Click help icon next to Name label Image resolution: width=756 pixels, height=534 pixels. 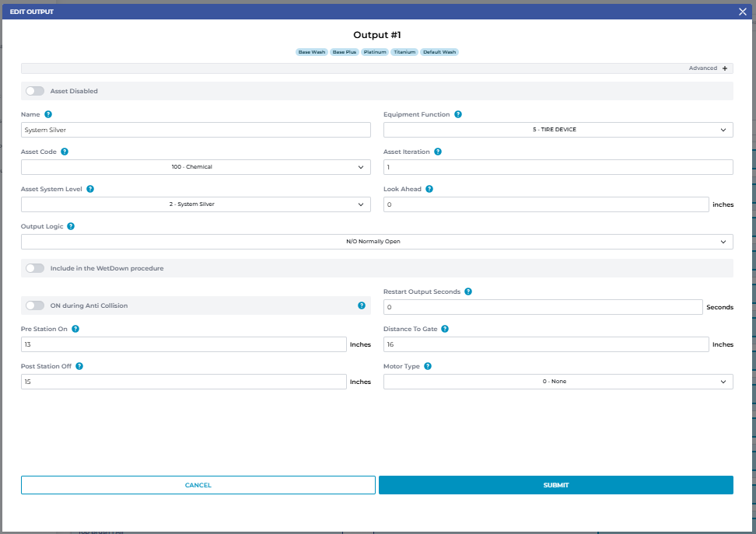[48, 114]
